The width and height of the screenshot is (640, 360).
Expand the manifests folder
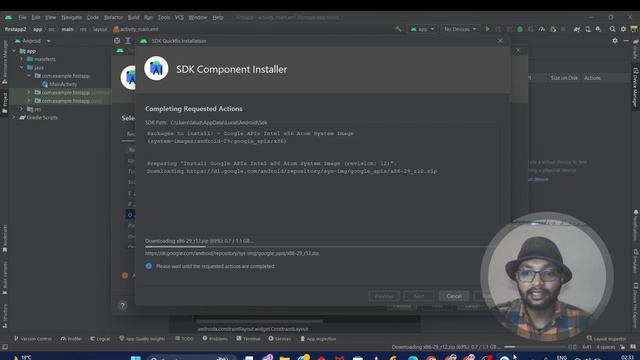22,59
